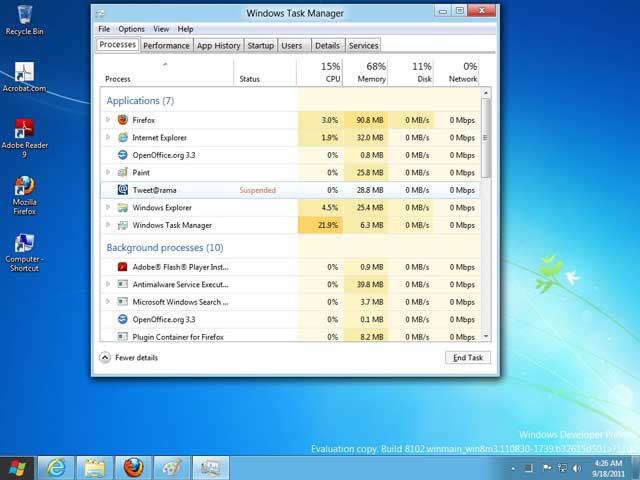The height and width of the screenshot is (480, 640).
Task: Click the Paint process icon
Action: [122, 172]
